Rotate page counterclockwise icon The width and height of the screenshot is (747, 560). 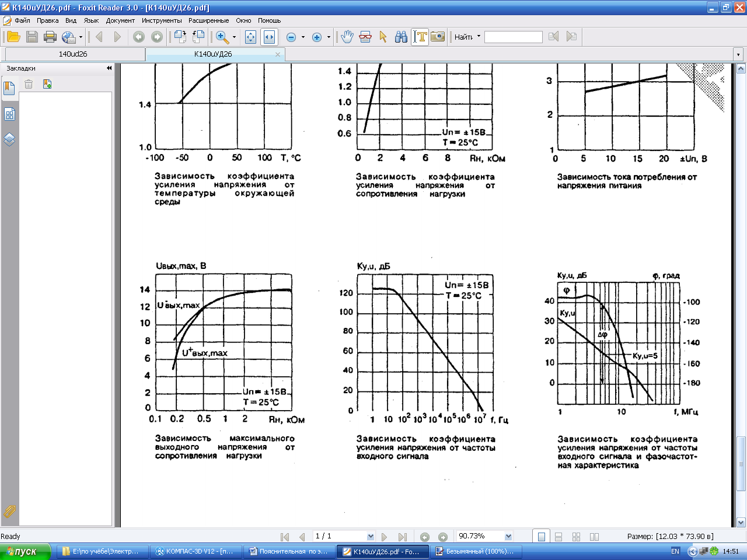pyautogui.click(x=180, y=37)
